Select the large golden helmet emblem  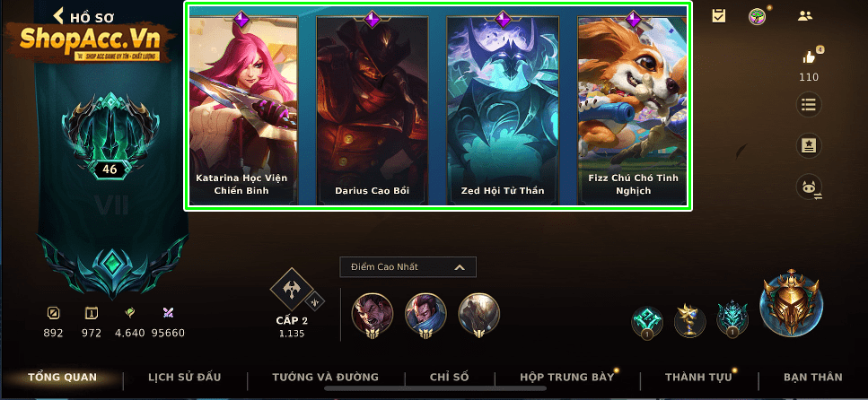point(791,302)
